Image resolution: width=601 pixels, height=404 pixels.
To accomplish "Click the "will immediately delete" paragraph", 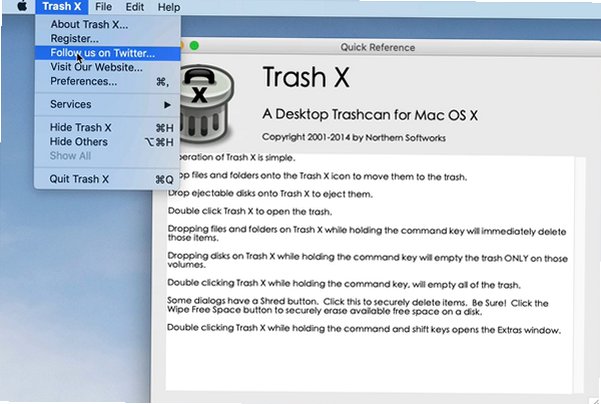I will tap(367, 233).
